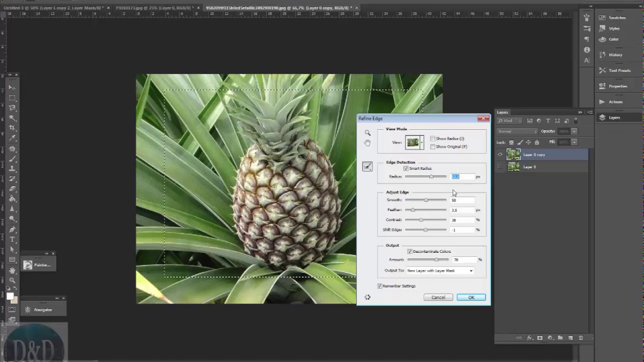Toggle the layer filtering switch
The width and height of the screenshot is (644, 362).
576,121
